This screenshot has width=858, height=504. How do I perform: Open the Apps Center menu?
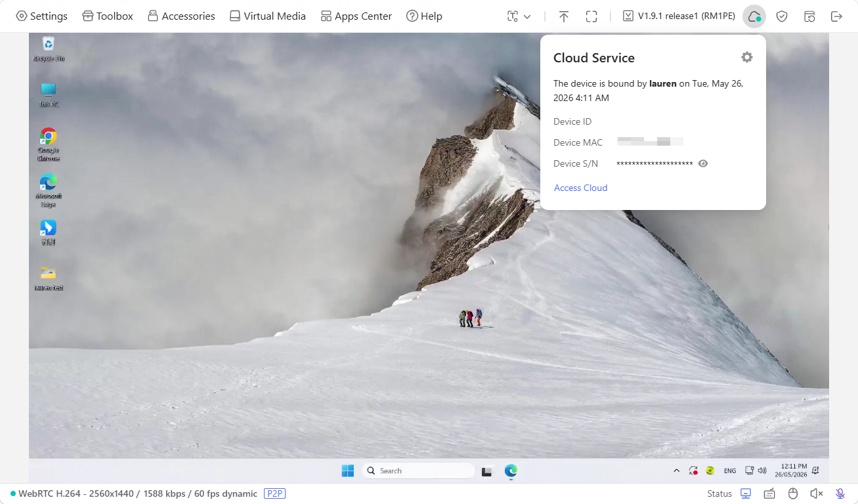pos(356,16)
